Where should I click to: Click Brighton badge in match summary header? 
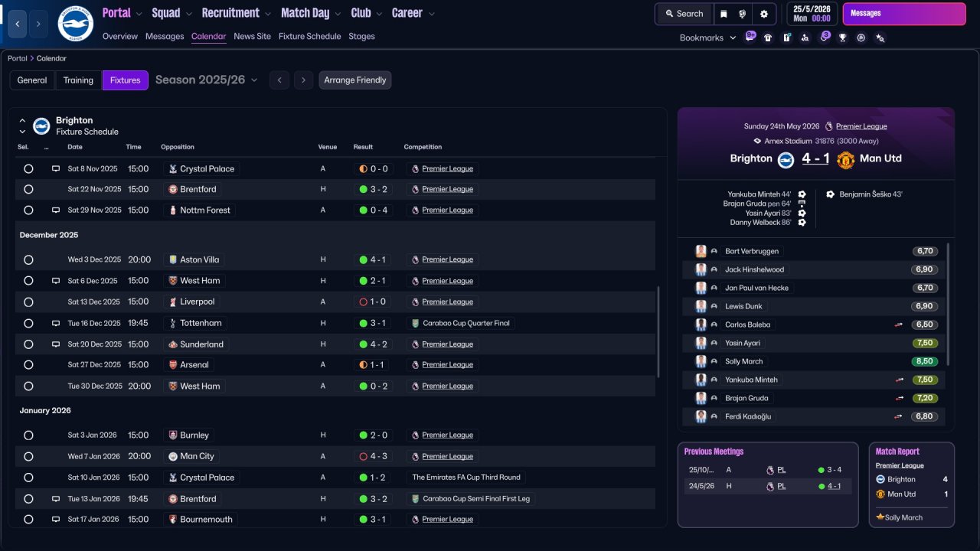click(x=786, y=159)
